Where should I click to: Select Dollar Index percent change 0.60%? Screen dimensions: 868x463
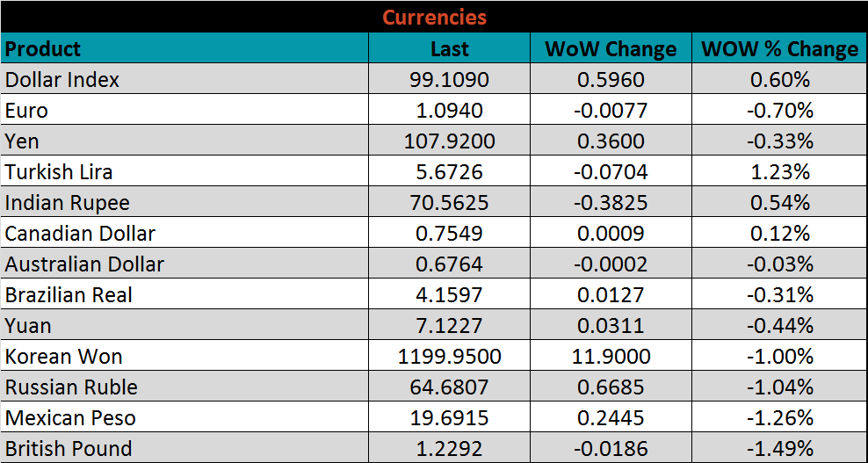[779, 80]
